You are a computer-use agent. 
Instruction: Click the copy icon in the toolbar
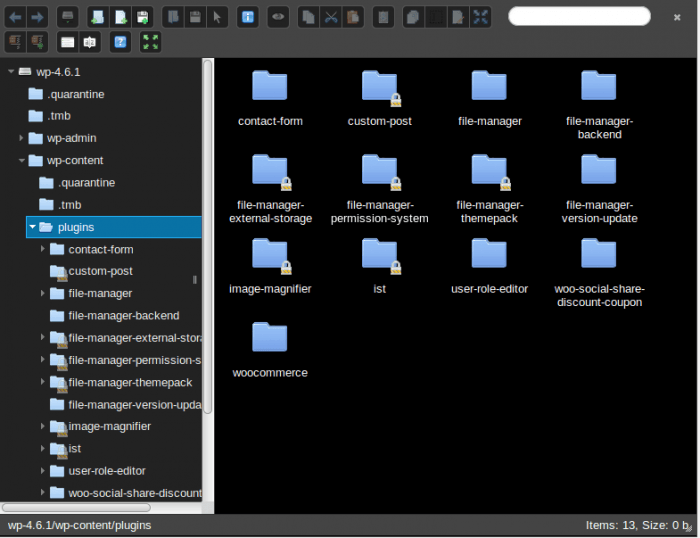point(308,17)
